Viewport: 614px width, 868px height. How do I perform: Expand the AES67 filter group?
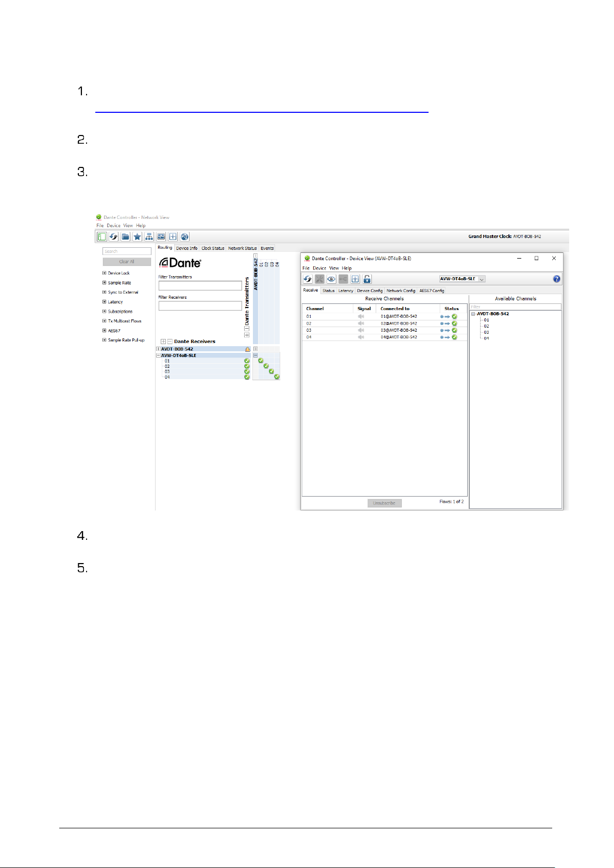coord(104,330)
